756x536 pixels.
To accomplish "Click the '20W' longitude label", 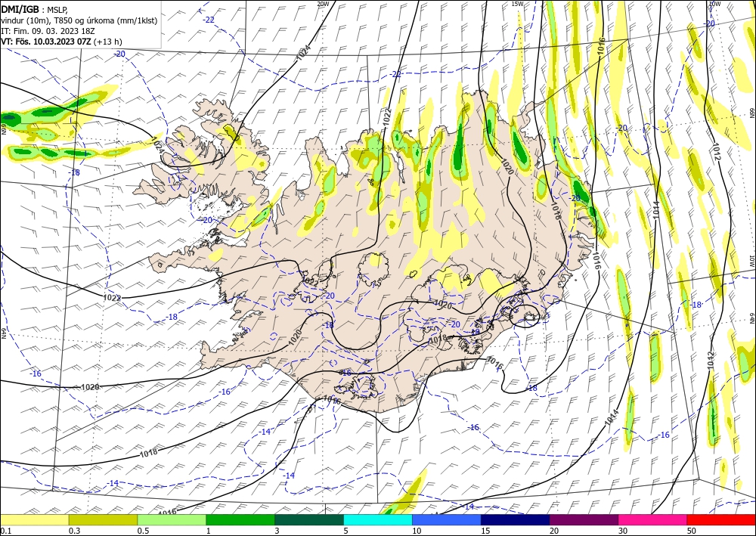I will coord(323,4).
